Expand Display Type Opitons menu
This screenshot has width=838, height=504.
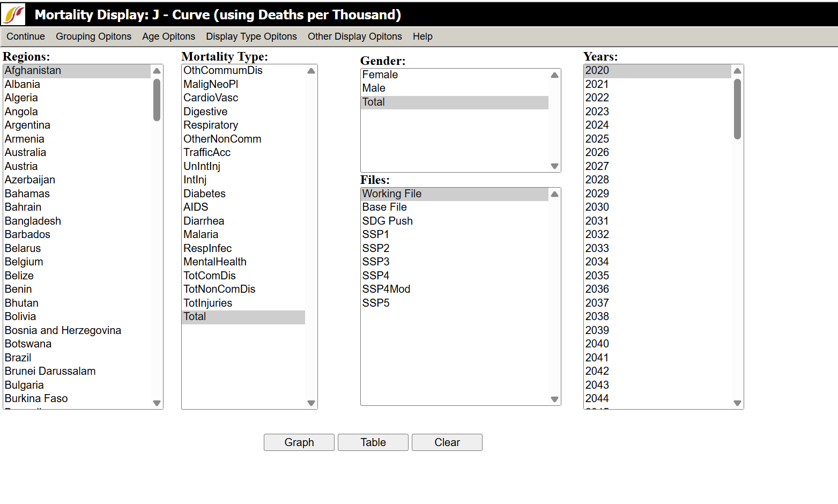pyautogui.click(x=251, y=36)
